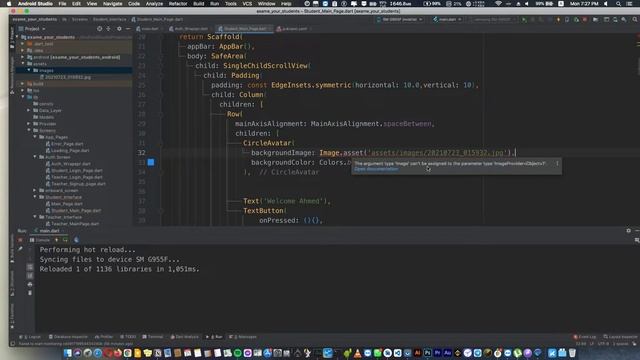This screenshot has width=640, height=360.
Task: Open the main.dart run configuration dropdown
Action: pos(447,19)
